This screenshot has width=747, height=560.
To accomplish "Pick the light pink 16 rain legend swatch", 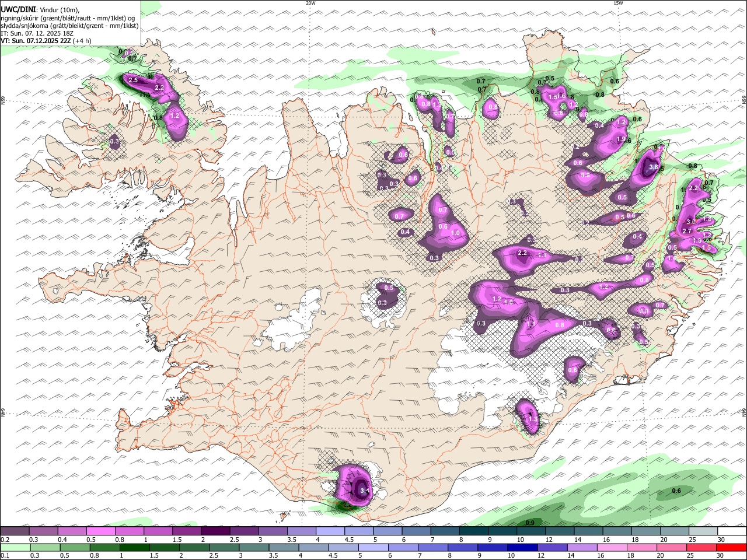I will point(612,547).
